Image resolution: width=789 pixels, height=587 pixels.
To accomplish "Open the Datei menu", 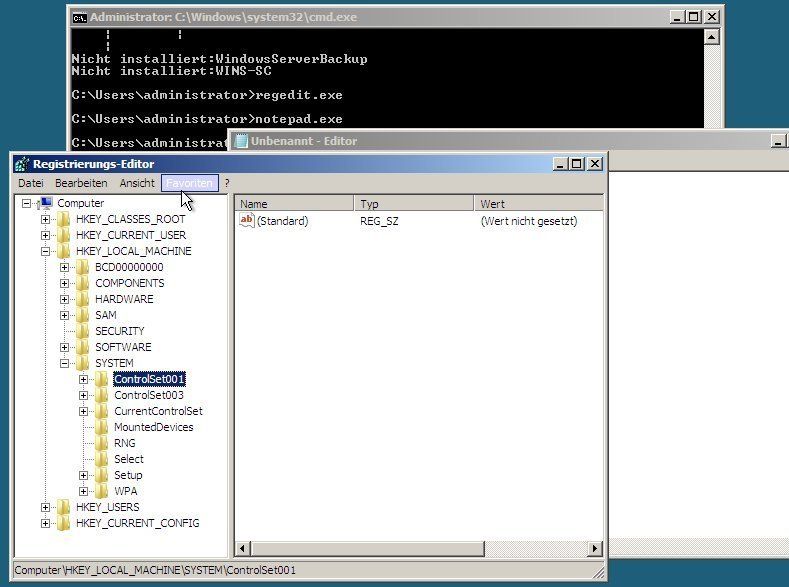I will (31, 183).
